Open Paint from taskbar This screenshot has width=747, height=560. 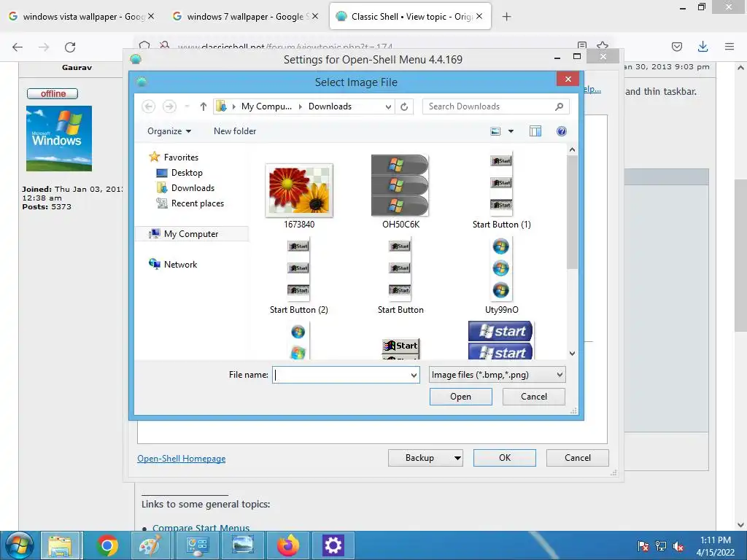coord(150,545)
